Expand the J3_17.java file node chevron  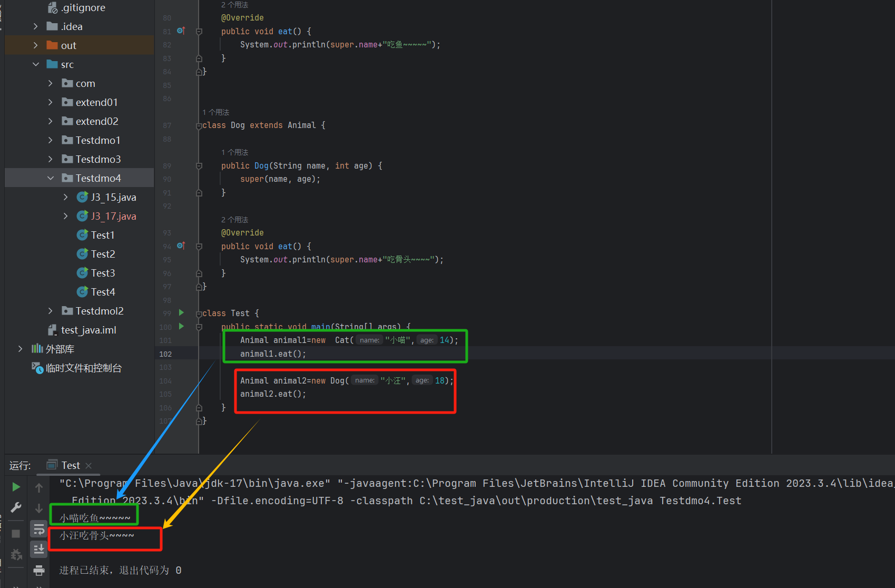click(65, 216)
